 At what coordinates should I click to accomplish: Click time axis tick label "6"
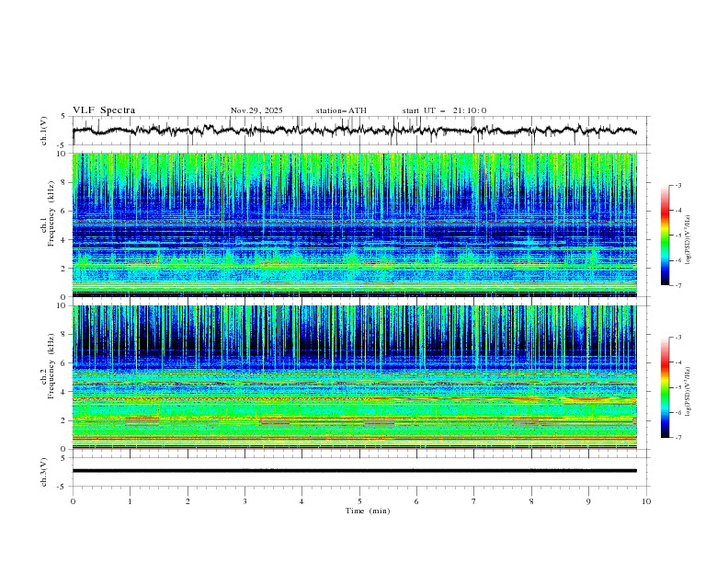(x=416, y=501)
